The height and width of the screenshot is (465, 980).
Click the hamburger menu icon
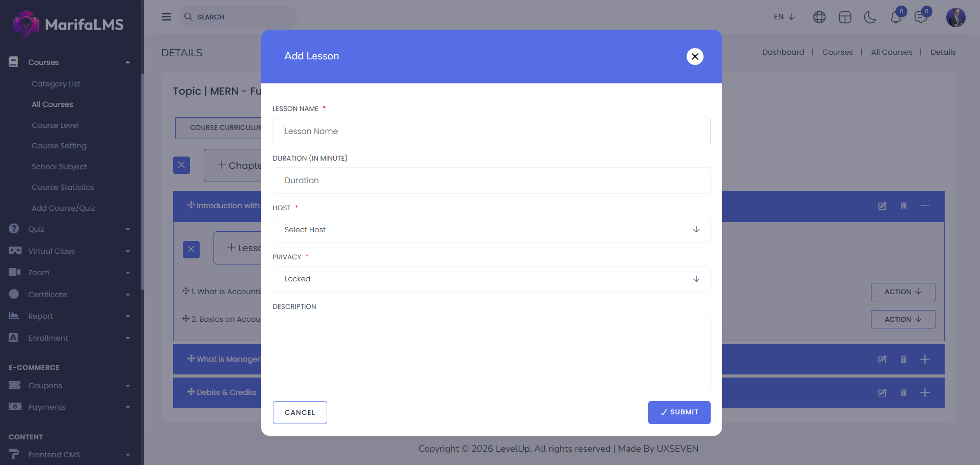166,17
